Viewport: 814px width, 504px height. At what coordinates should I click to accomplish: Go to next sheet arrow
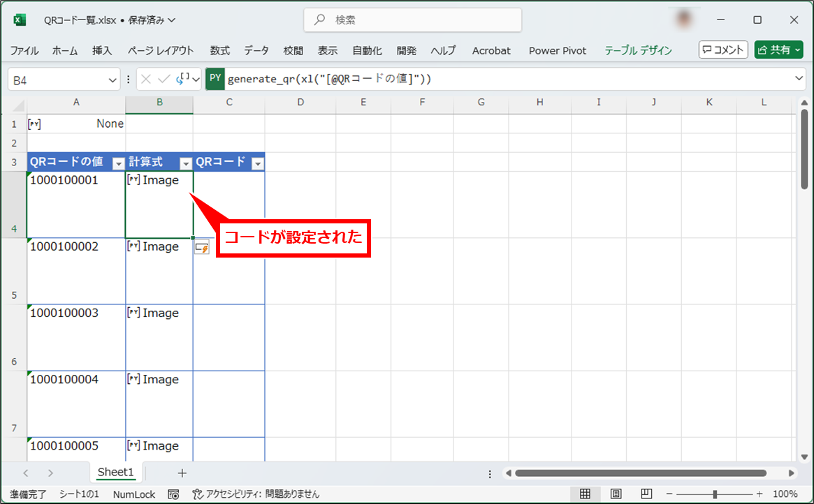click(50, 473)
